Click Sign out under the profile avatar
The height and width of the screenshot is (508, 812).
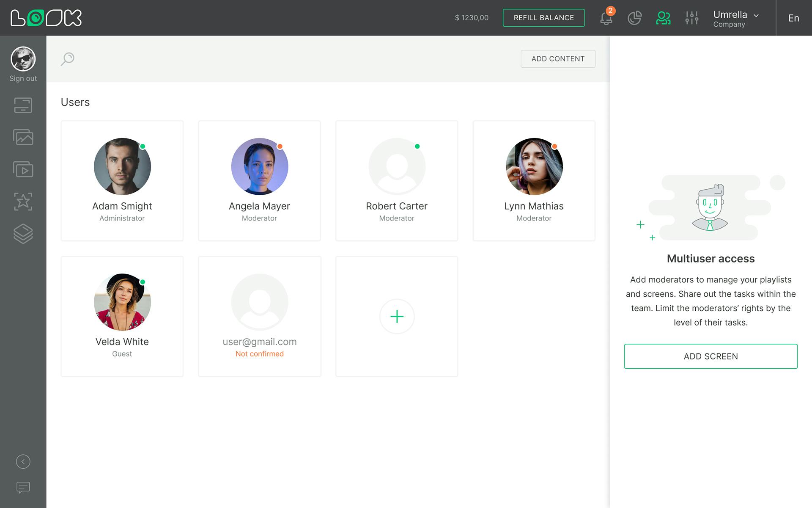pos(23,78)
